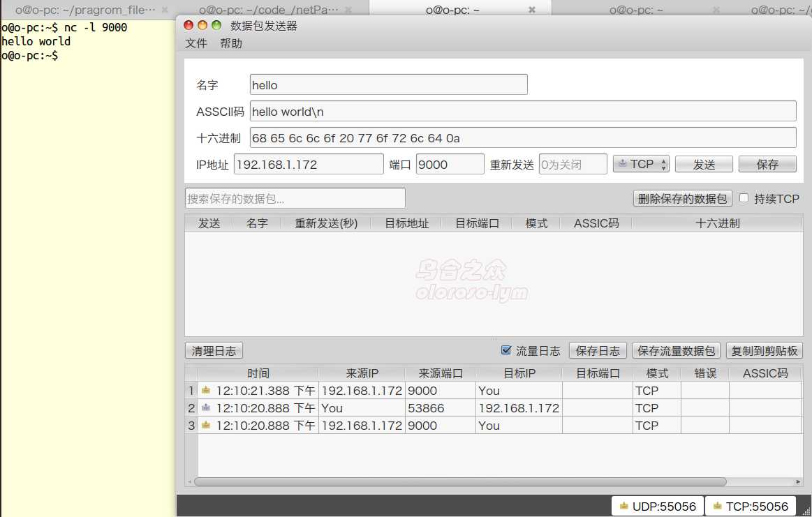The width and height of the screenshot is (812, 517).
Task: Open the 文件 menu
Action: point(196,43)
